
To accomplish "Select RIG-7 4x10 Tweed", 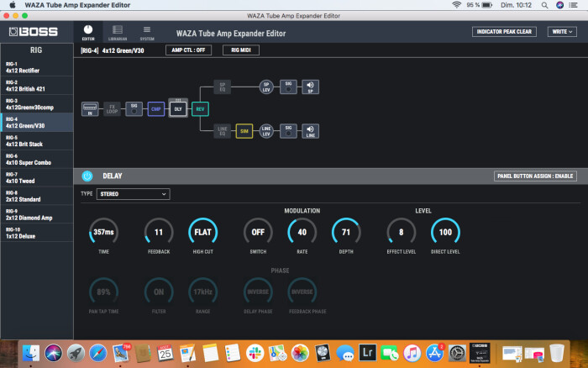I will coord(37,178).
